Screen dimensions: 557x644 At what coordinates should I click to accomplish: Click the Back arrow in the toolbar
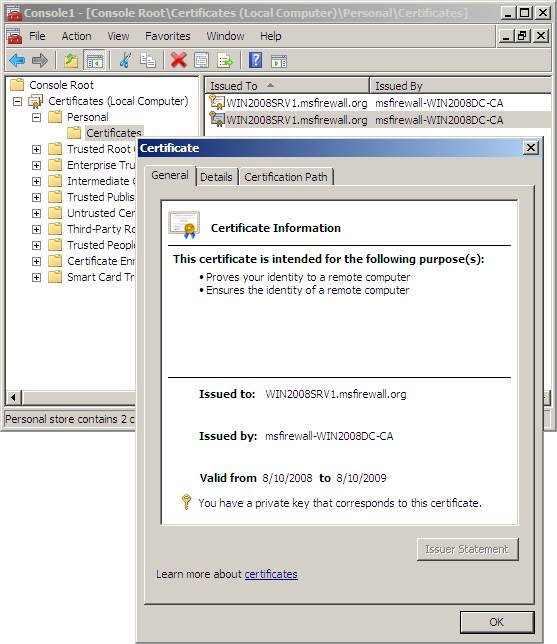coord(17,61)
